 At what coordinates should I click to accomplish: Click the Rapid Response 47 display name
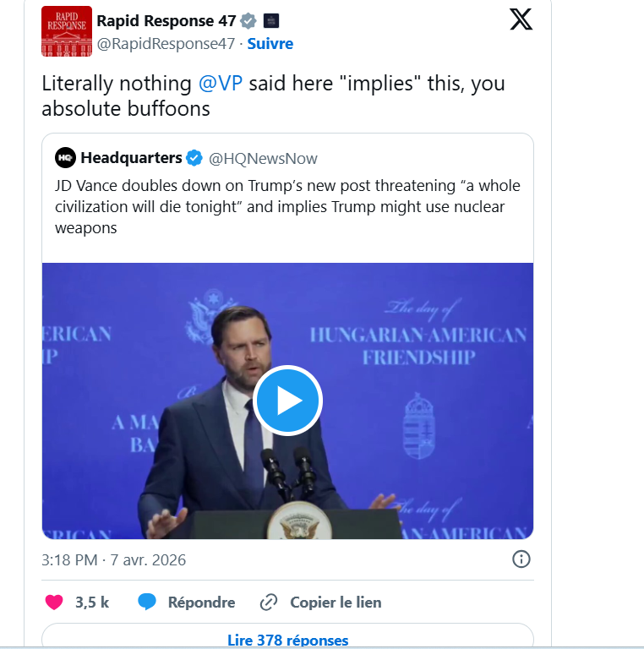166,21
